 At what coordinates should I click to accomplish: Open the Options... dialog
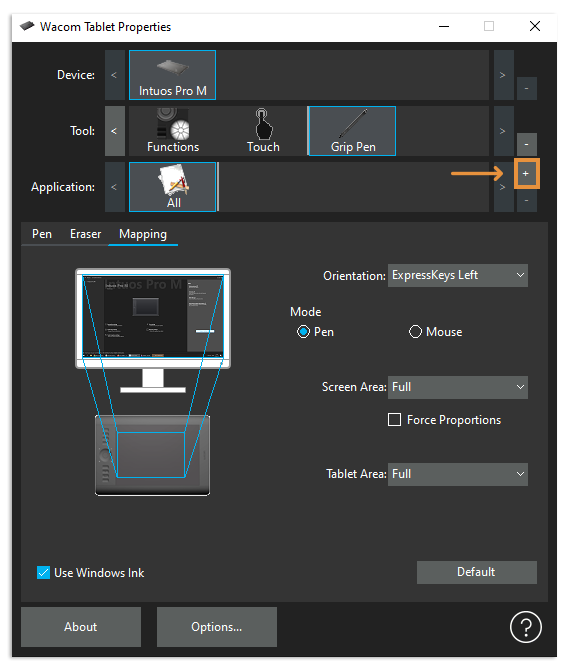217,627
